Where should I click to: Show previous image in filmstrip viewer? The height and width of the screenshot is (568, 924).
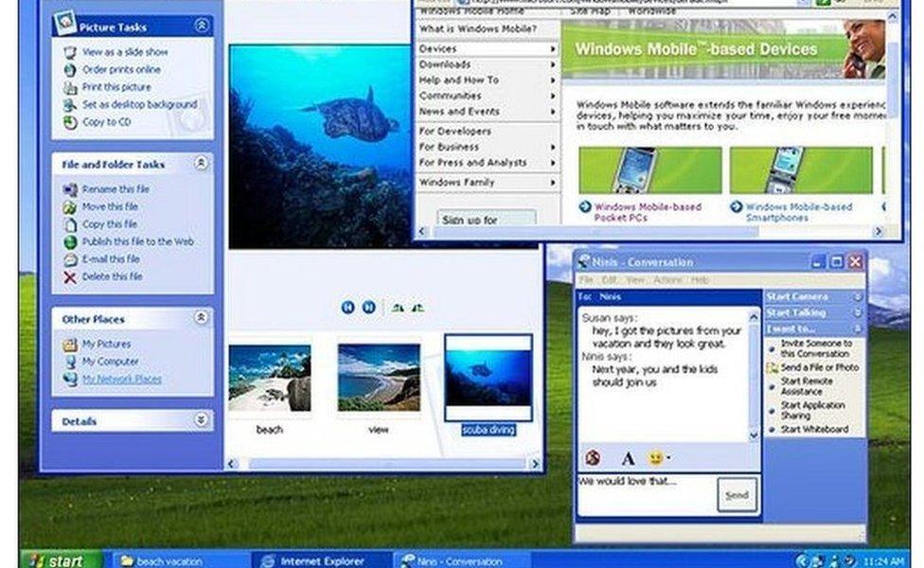347,307
